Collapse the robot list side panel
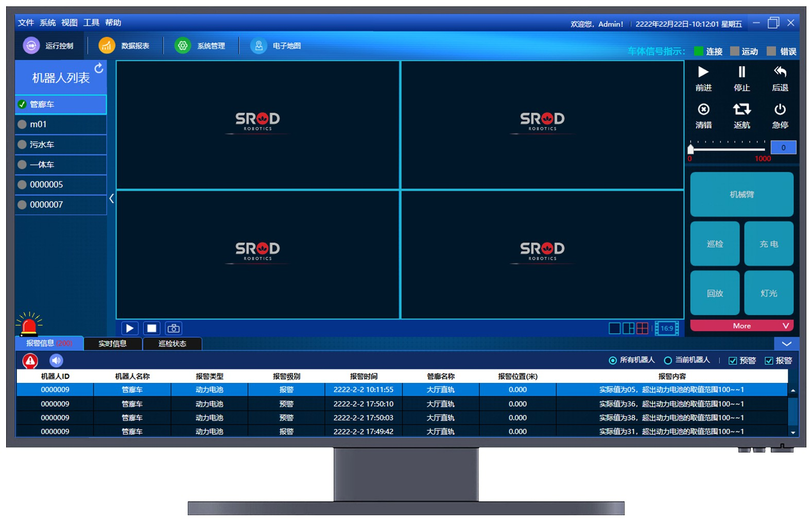The image size is (812, 521). point(111,198)
